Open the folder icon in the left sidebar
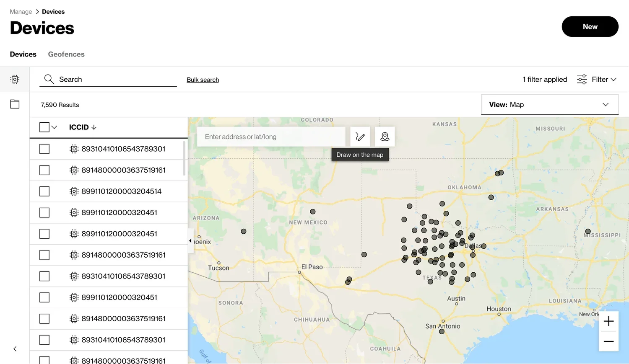 tap(15, 104)
